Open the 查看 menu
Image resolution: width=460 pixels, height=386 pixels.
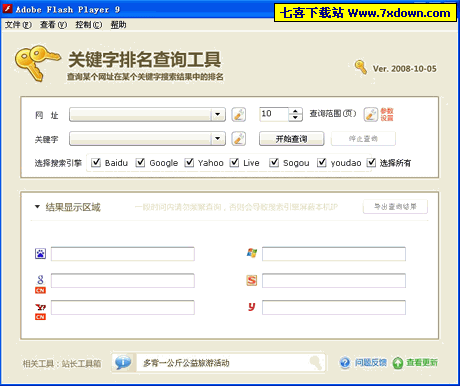[x=53, y=25]
